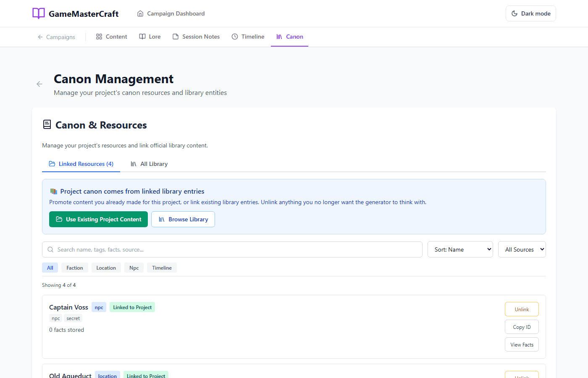Click the home icon beside Campaign Dashboard
588x378 pixels.
(x=140, y=13)
